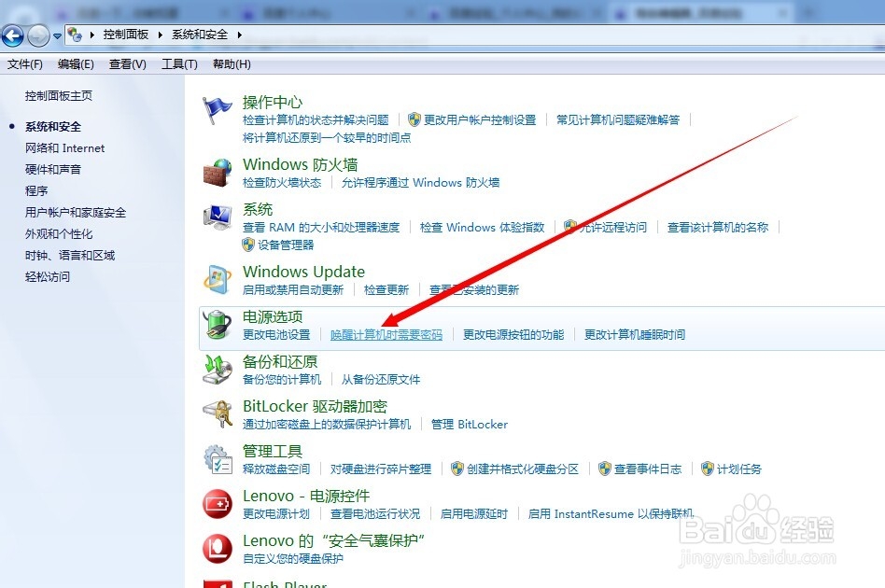Viewport: 885px width, 588px height.
Task: Open the 编辑(E) menu
Action: (76, 64)
